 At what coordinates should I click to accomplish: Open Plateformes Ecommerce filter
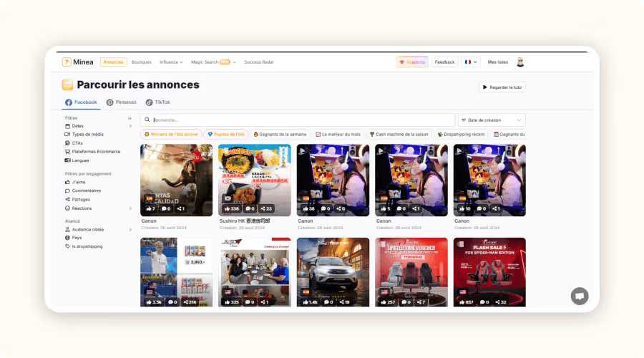pos(92,152)
